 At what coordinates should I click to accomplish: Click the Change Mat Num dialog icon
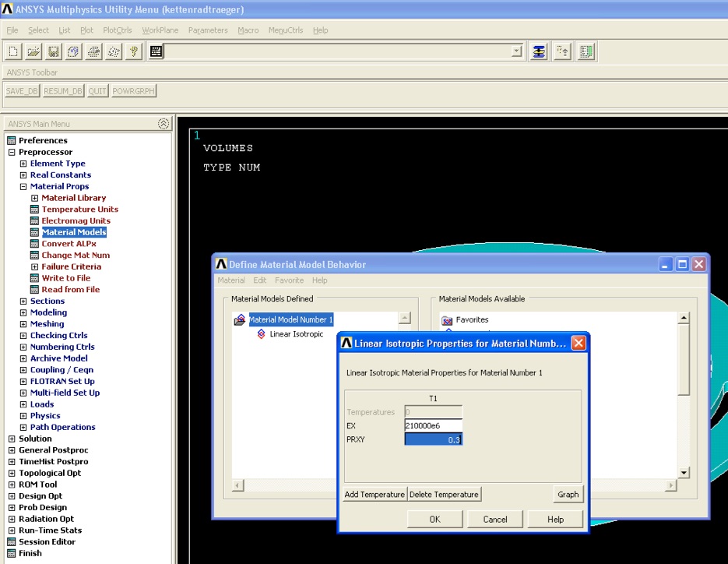point(34,255)
